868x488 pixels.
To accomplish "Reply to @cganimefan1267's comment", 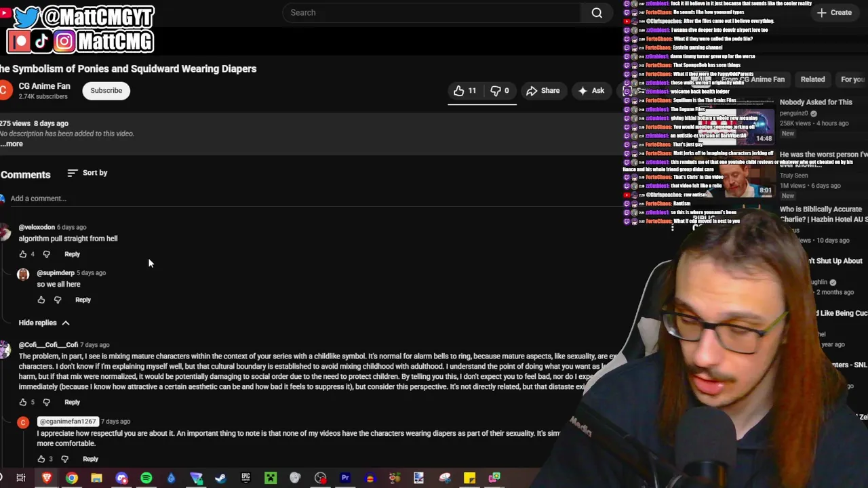I will point(90,459).
